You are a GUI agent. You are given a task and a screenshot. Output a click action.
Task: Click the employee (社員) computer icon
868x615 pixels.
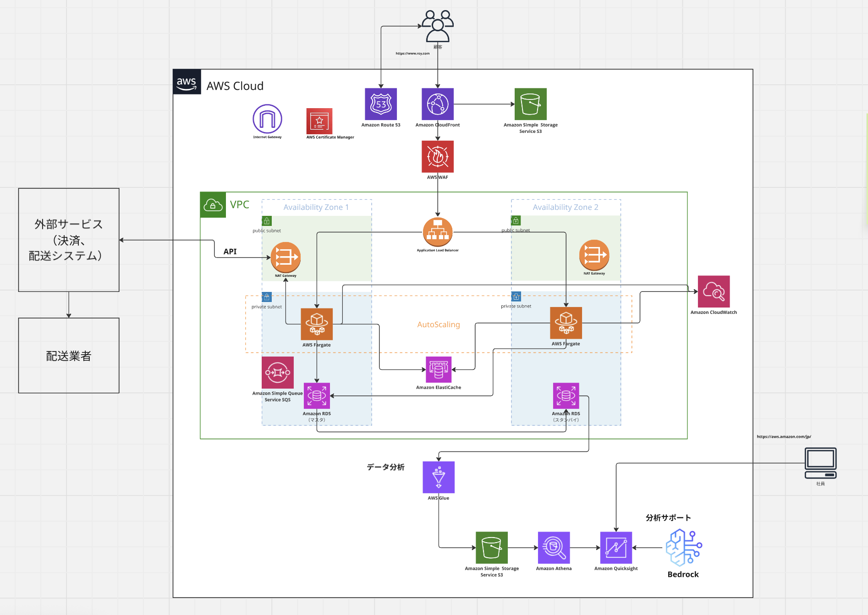(x=821, y=463)
